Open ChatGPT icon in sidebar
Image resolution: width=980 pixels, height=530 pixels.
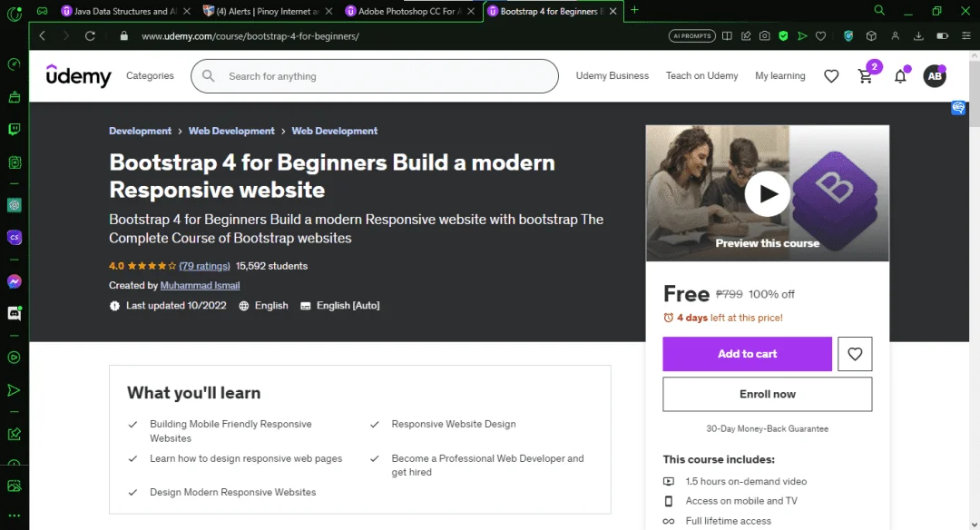pyautogui.click(x=14, y=205)
